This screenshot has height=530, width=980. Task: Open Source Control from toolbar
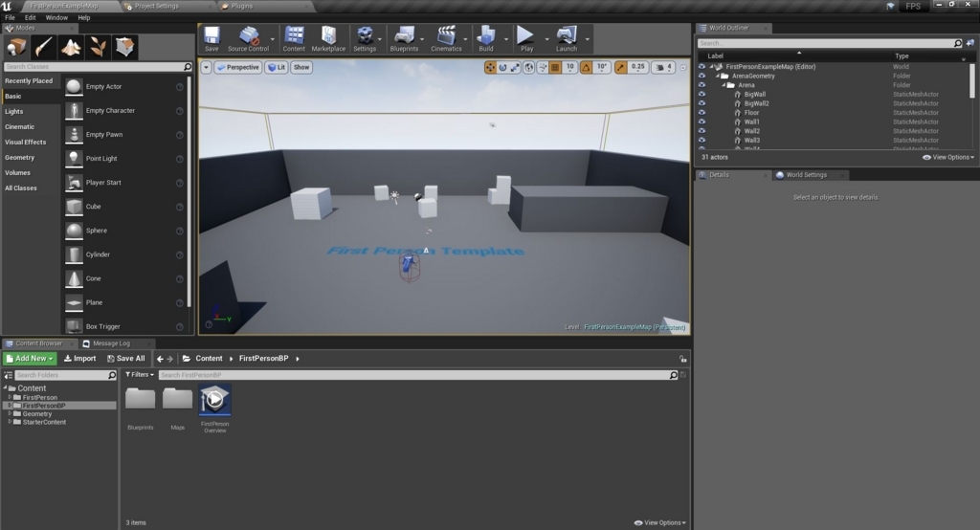pyautogui.click(x=248, y=39)
